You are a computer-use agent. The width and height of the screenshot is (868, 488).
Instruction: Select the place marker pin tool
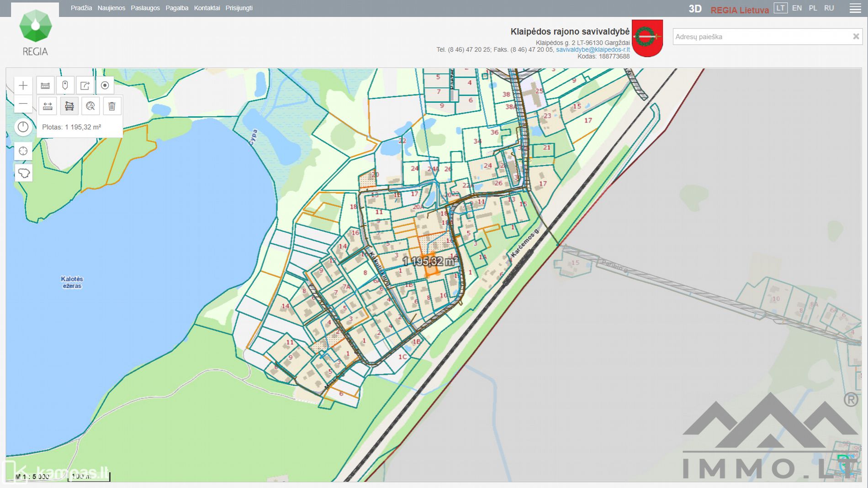point(65,85)
